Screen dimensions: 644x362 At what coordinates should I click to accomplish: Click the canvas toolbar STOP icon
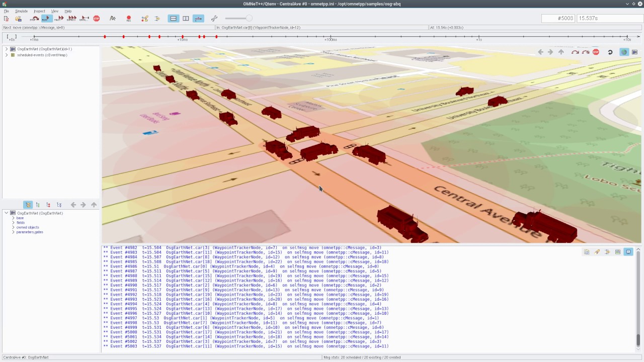(596, 52)
